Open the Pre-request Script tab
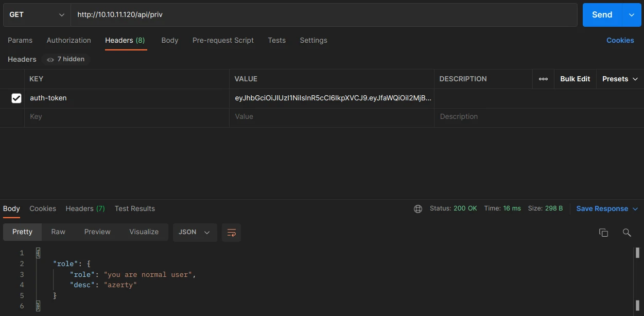 click(223, 41)
